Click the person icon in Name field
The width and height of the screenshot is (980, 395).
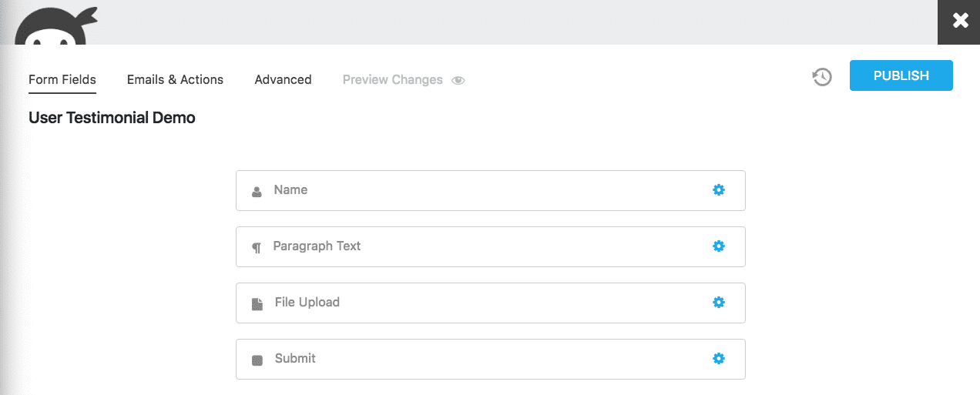pyautogui.click(x=257, y=191)
